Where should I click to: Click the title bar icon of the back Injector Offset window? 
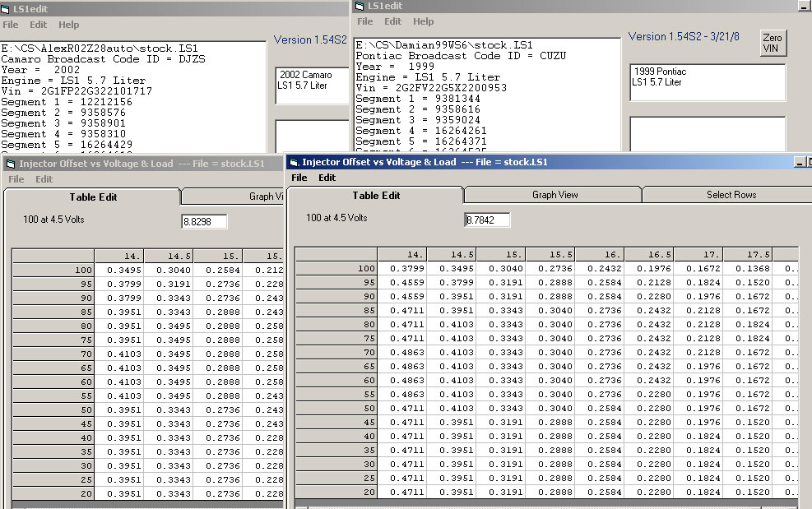tap(11, 163)
